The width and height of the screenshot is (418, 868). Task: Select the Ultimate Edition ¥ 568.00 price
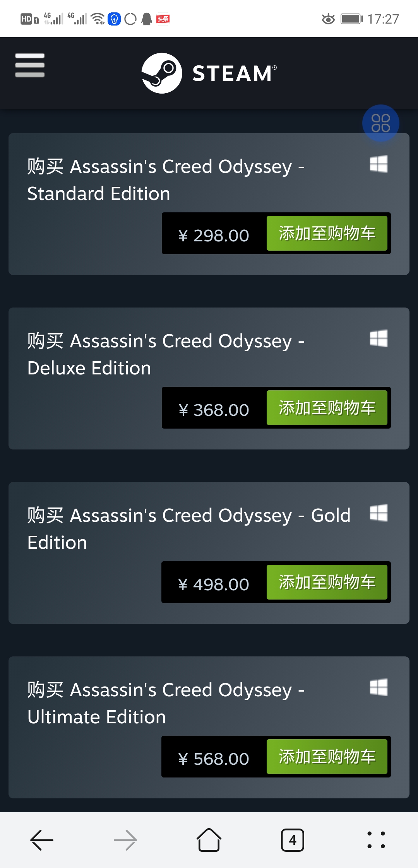(x=214, y=759)
